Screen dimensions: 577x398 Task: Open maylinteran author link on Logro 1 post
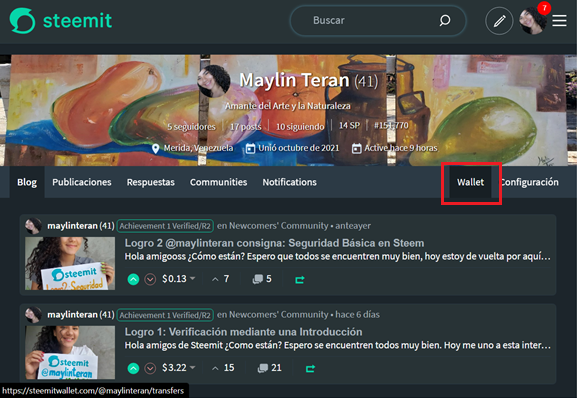tap(72, 315)
